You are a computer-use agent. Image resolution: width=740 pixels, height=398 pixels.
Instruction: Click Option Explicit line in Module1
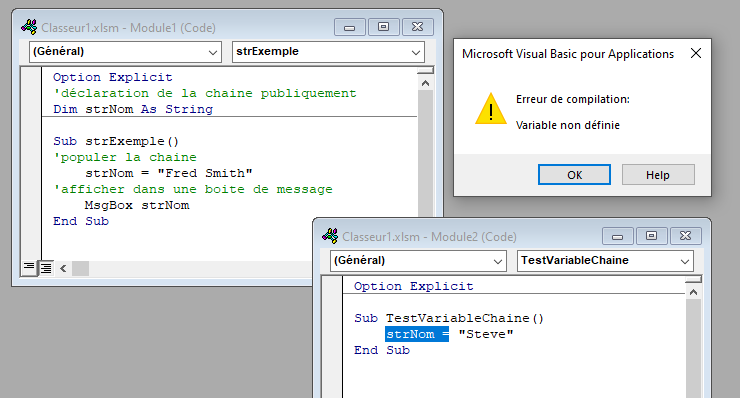click(x=112, y=77)
